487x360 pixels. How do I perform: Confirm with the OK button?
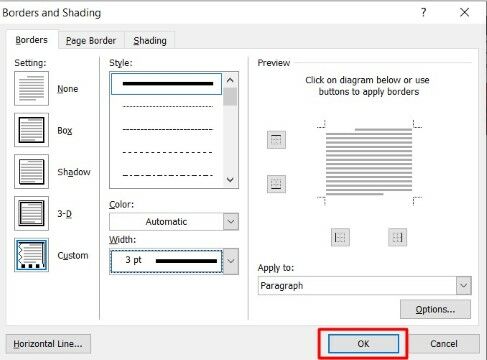(x=363, y=344)
